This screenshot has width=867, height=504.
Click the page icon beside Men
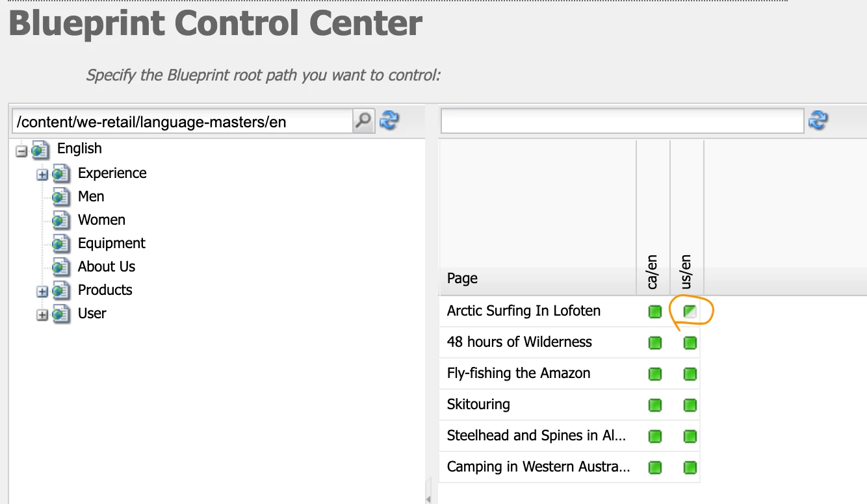click(x=61, y=197)
